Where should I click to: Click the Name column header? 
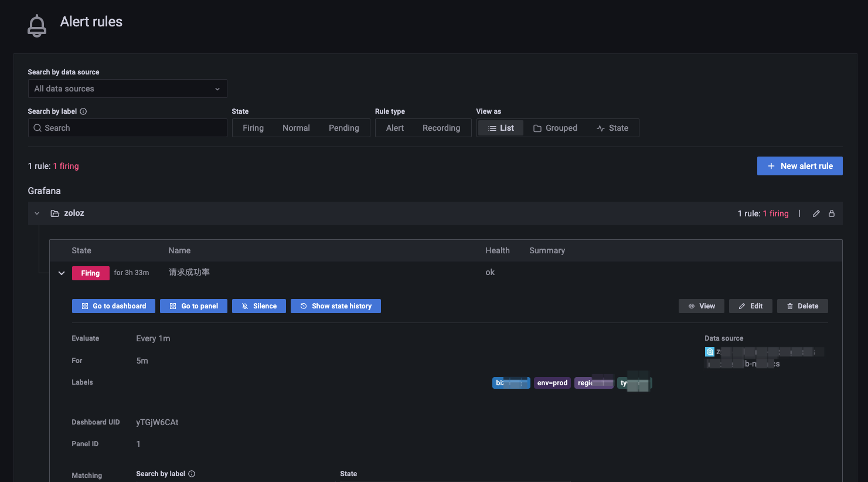click(x=179, y=250)
